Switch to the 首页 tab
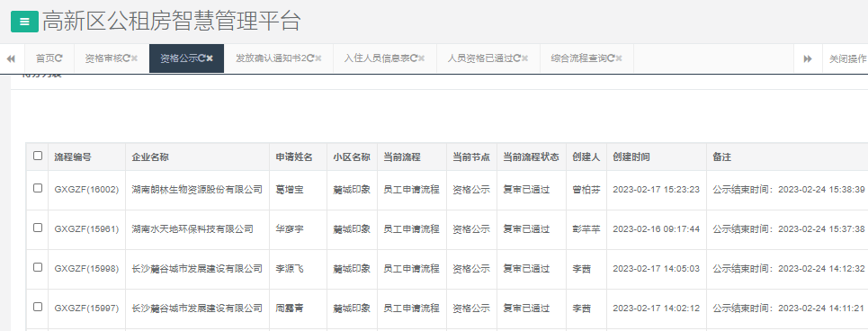 pos(45,58)
